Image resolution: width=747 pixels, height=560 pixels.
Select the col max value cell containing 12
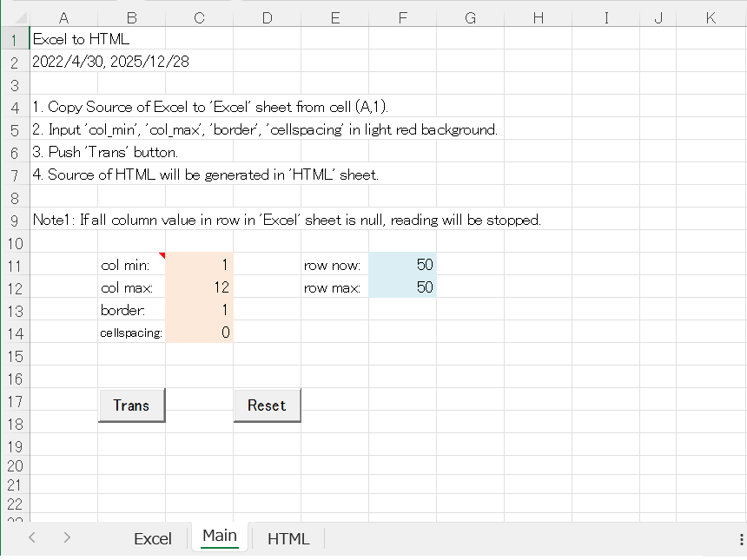199,287
